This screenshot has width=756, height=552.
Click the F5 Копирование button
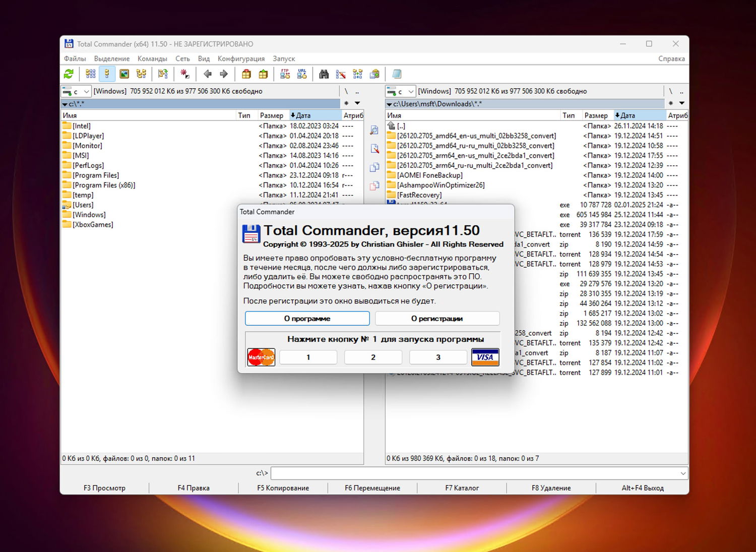point(283,488)
